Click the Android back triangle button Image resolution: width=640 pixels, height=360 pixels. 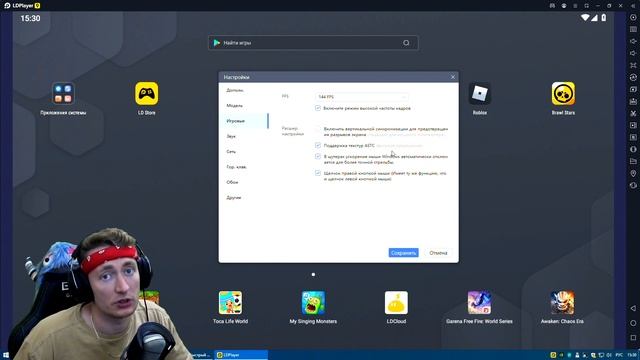tap(633, 308)
